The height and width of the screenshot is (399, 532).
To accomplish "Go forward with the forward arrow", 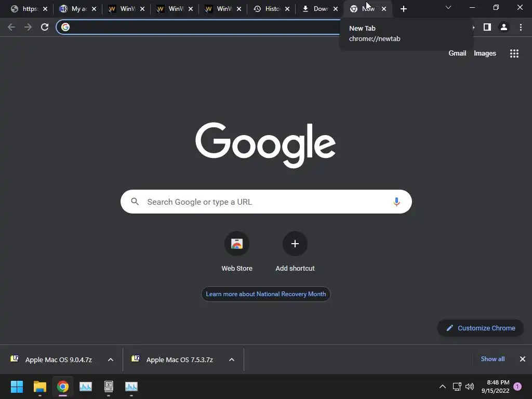I will point(28,27).
